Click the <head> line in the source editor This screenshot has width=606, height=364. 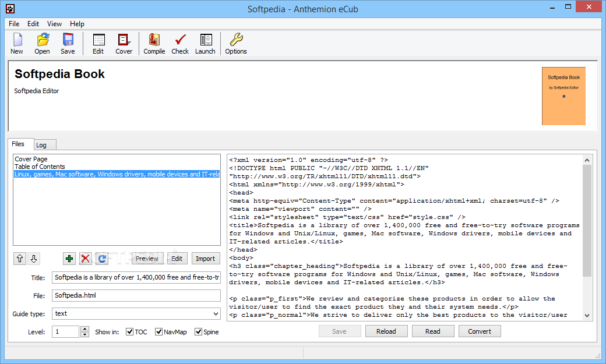[241, 192]
